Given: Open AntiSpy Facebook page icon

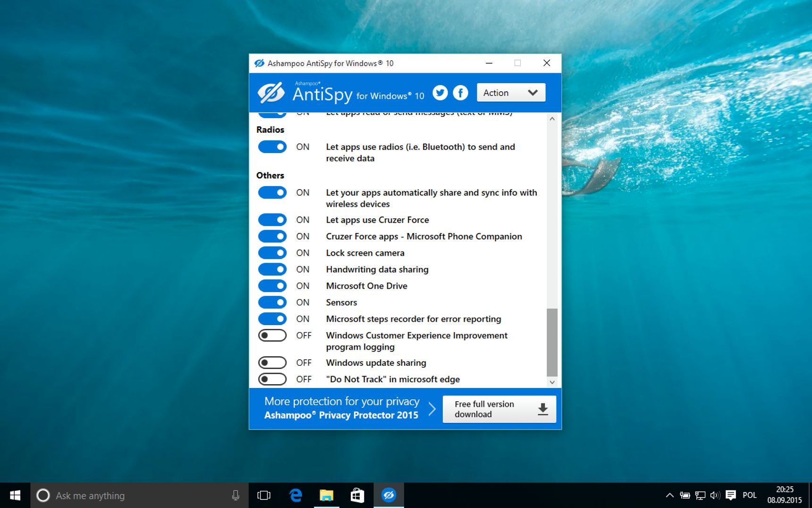Looking at the screenshot, I should pos(461,93).
